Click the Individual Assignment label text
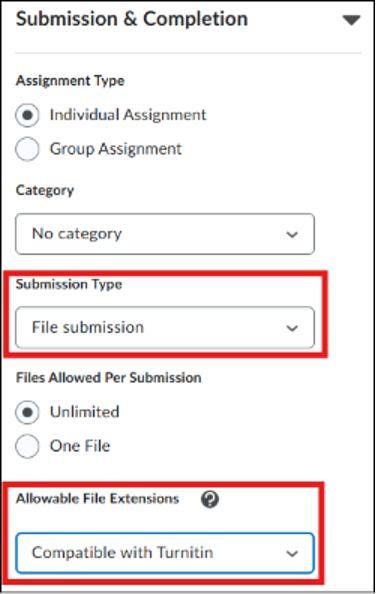376x594 pixels. pos(128,115)
